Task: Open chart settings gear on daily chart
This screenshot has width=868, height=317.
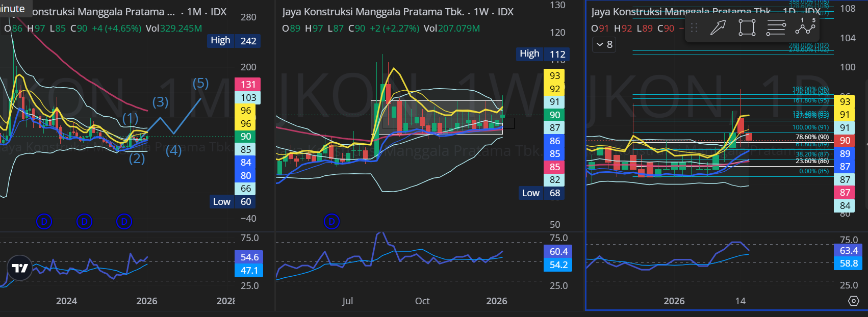Action: point(853,301)
